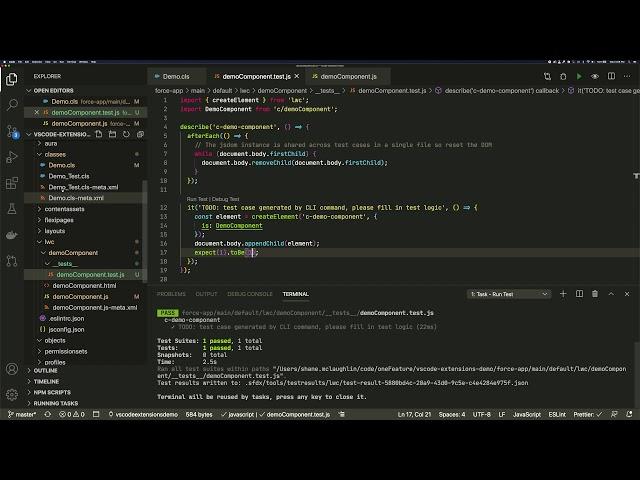The width and height of the screenshot is (640, 480).
Task: Close the demoComponent.test.js tab
Action: pos(297,76)
